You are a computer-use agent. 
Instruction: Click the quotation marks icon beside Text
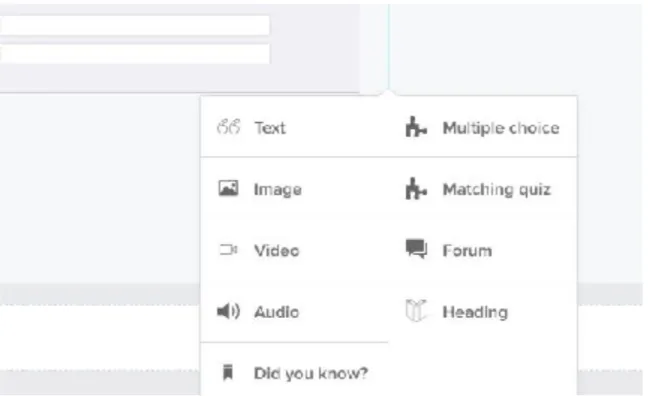click(x=229, y=127)
